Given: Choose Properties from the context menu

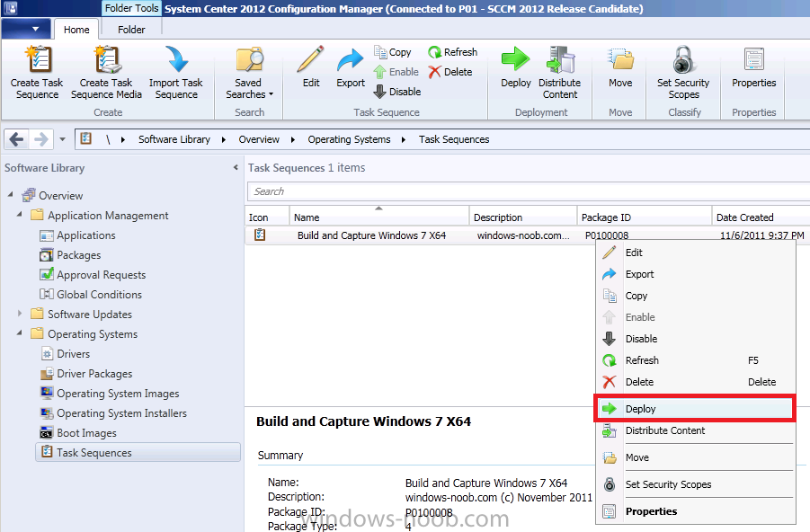Looking at the screenshot, I should click(695, 511).
